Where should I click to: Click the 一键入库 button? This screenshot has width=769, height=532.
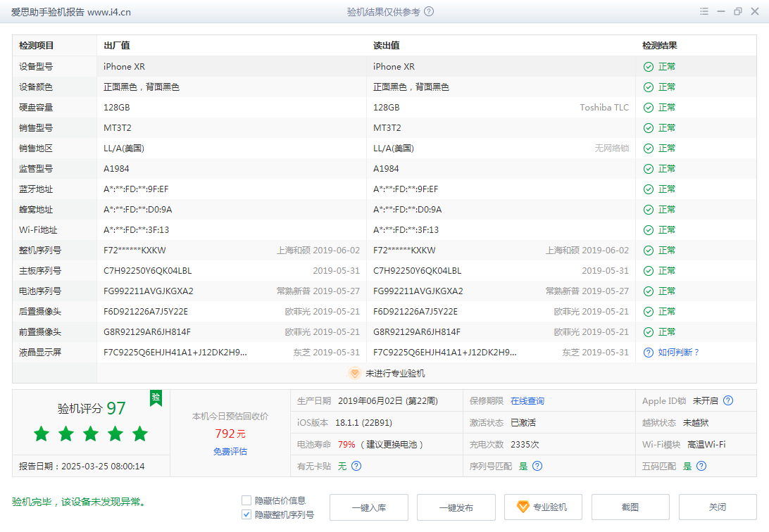click(369, 507)
